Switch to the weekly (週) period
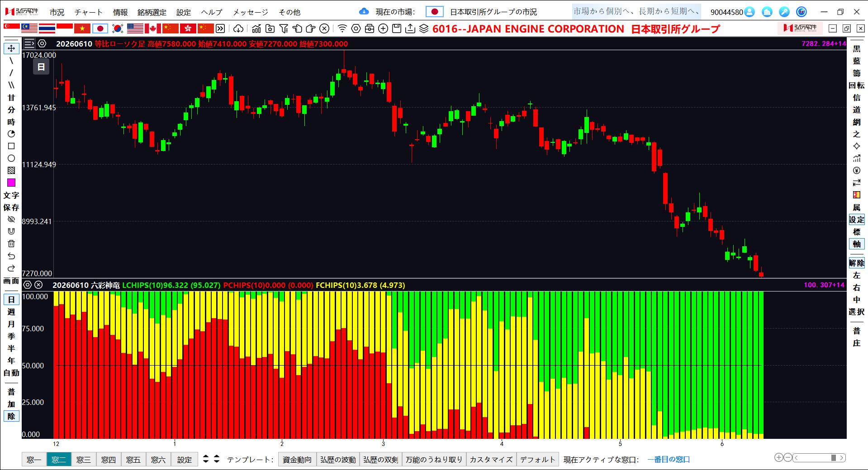Screen dimensions: 868x470 11,312
